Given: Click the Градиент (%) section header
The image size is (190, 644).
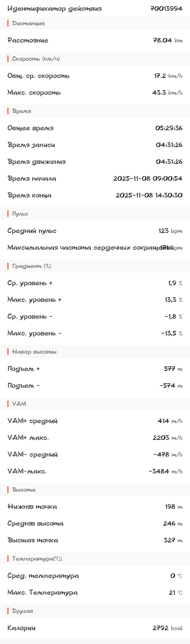Looking at the screenshot, I should 95,266.
